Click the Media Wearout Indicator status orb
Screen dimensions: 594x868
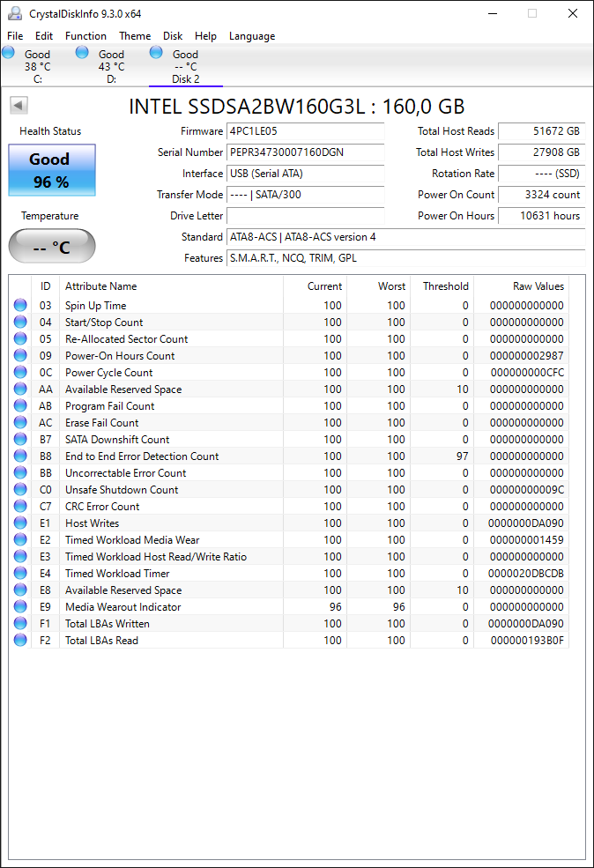[x=20, y=606]
